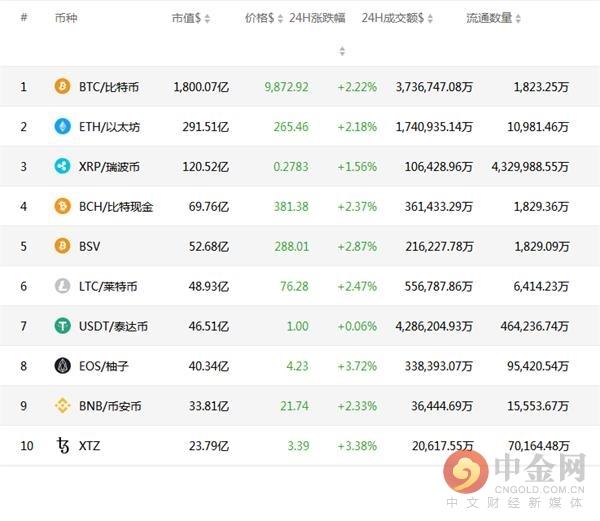Click the 币种 column header
The height and width of the screenshot is (521, 600).
pos(66,18)
